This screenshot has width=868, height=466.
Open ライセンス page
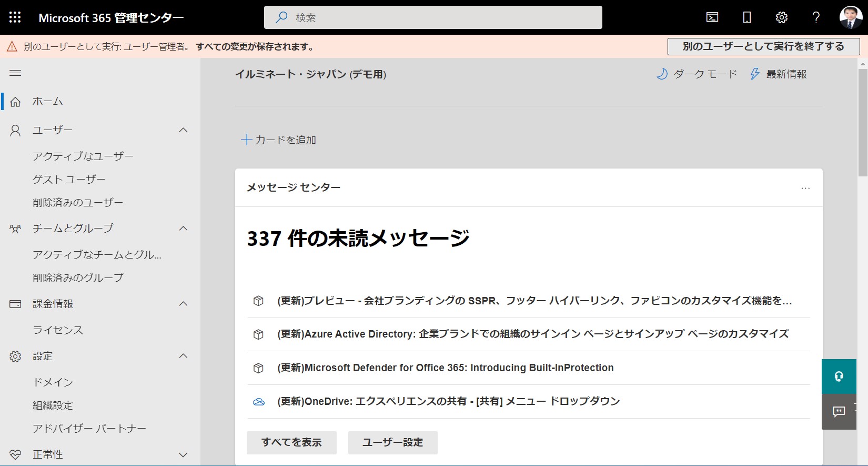58,330
